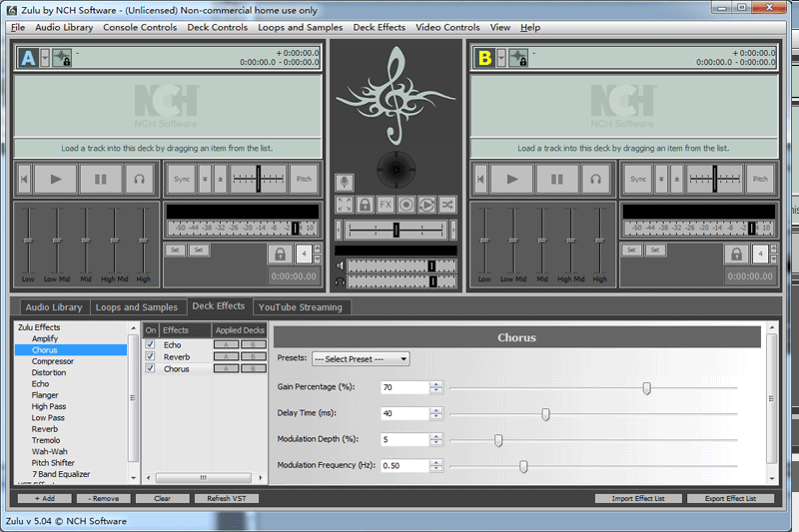Uncheck the Reverb effect checkbox
The height and width of the screenshot is (532, 799).
150,356
